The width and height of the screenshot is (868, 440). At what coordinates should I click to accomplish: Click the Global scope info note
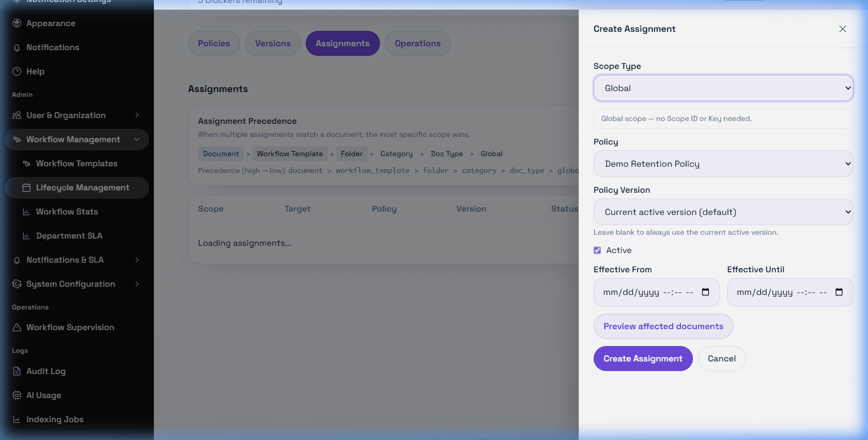pos(723,119)
